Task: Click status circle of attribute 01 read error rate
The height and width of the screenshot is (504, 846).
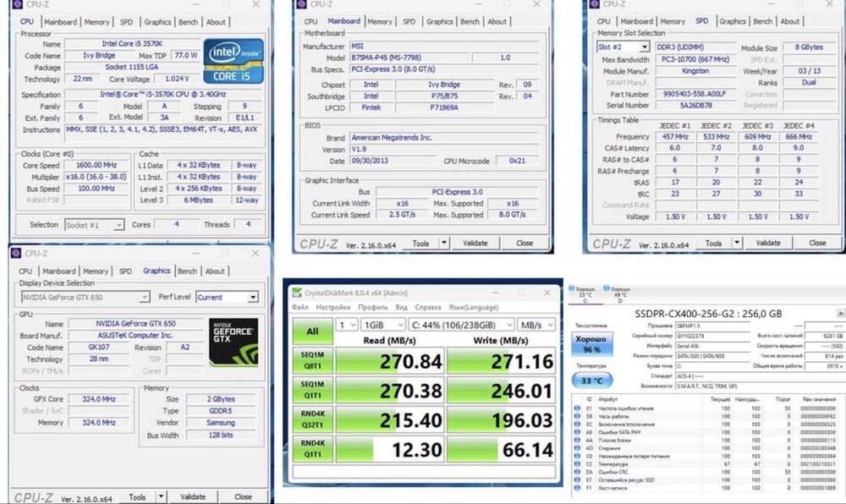Action: [x=578, y=408]
